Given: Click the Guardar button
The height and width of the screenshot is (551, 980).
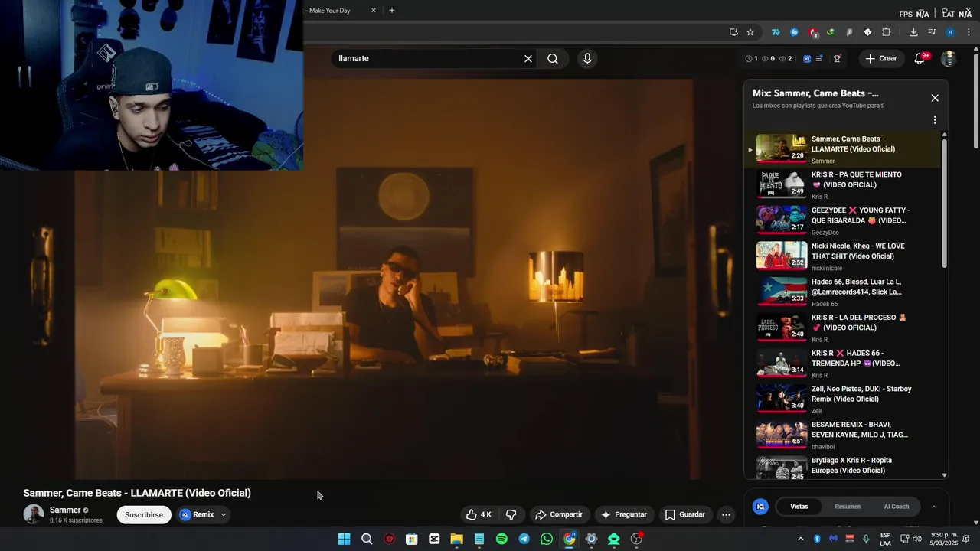Looking at the screenshot, I should pos(685,514).
